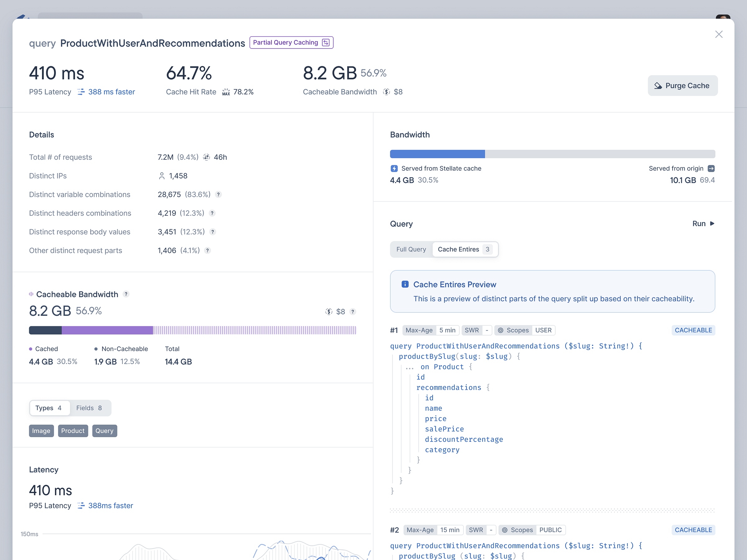Click the chart icon next to Cacheable Bandwidth heading
The height and width of the screenshot is (560, 747).
click(31, 294)
